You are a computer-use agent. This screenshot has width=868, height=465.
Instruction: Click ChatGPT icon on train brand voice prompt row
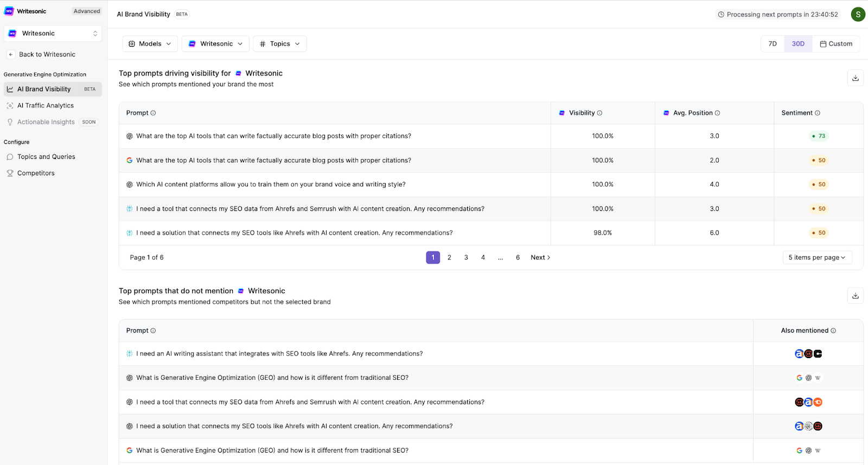[x=129, y=184]
